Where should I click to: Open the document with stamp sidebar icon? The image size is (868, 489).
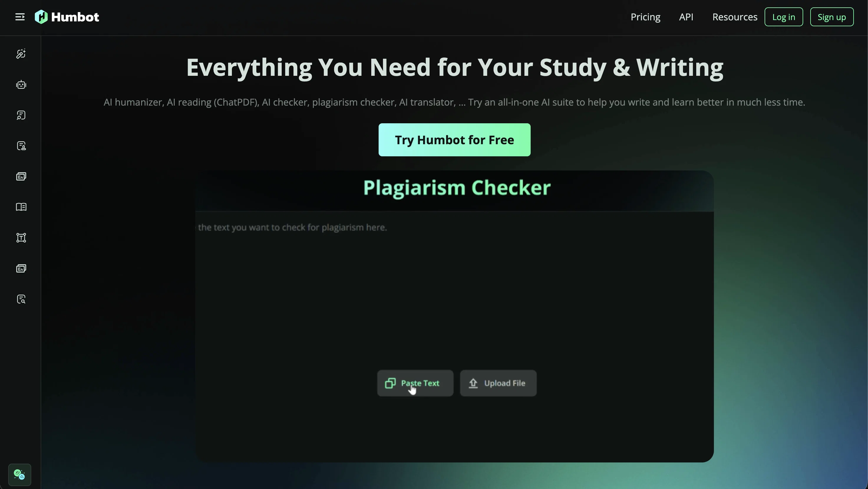[x=21, y=146]
